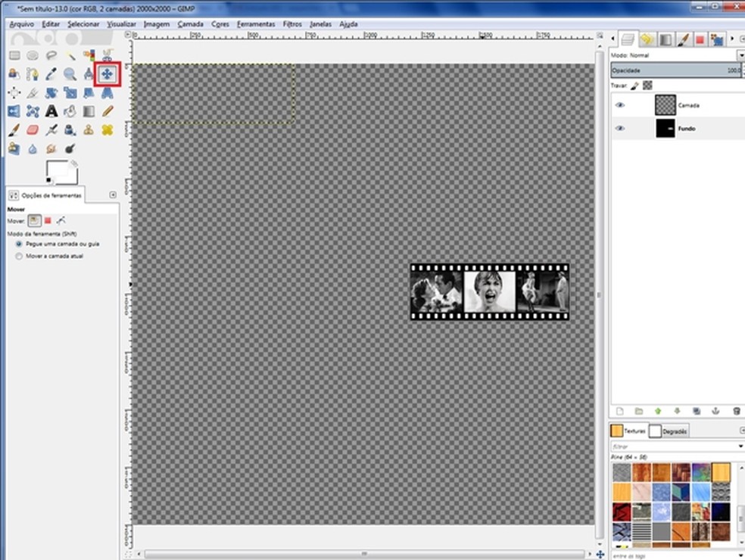
Task: Select the Foreground Select tool
Action: point(14,74)
